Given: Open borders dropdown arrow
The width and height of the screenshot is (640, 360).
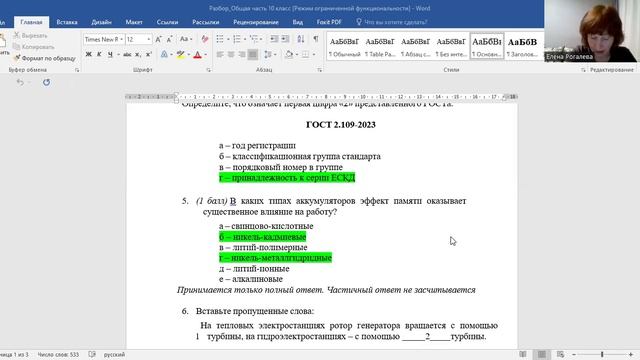Looking at the screenshot, I should [x=313, y=55].
